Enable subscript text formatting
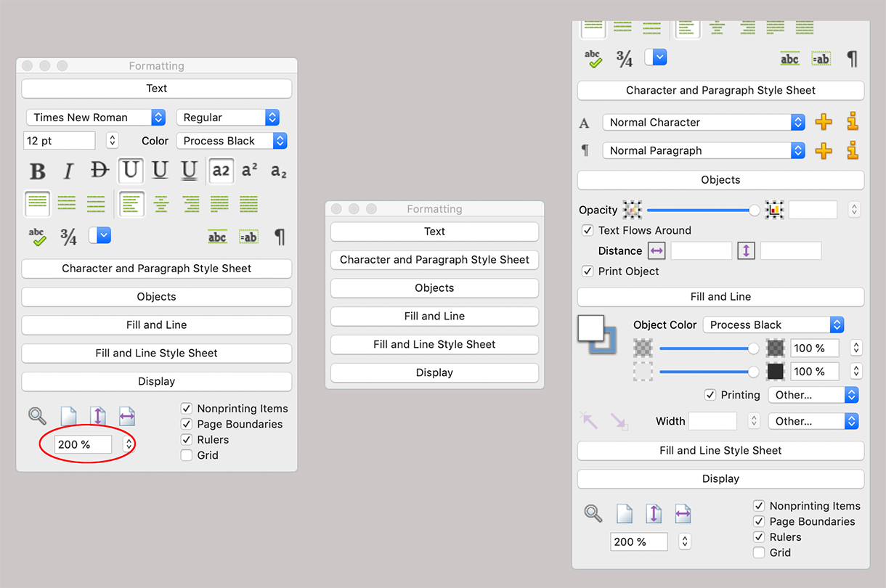The width and height of the screenshot is (886, 588). [x=278, y=171]
